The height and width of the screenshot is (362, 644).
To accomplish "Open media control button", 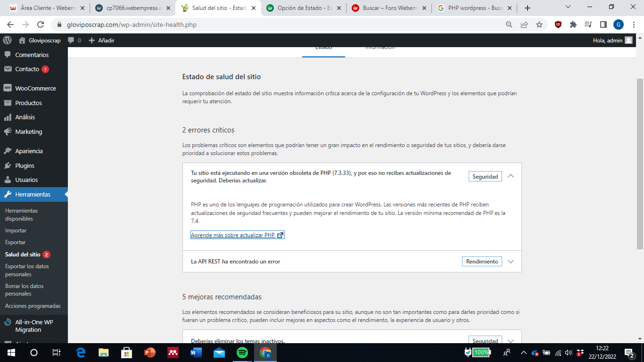I will coord(588,25).
